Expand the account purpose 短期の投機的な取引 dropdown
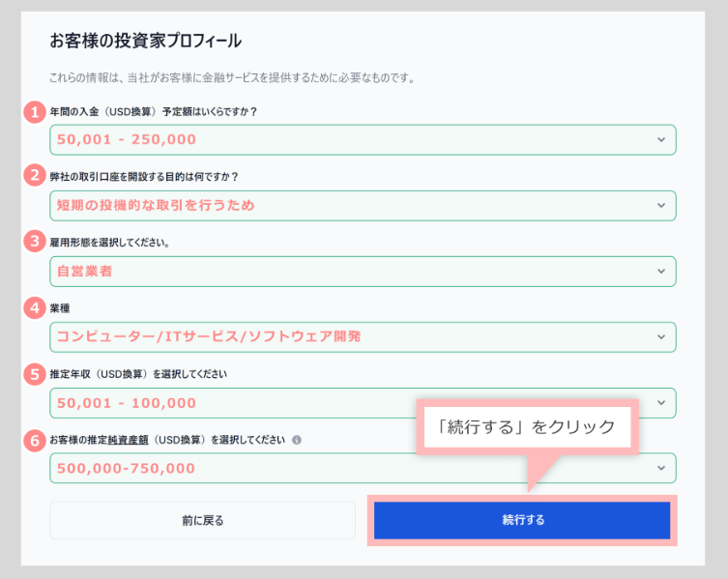The image size is (728, 579). (x=363, y=206)
